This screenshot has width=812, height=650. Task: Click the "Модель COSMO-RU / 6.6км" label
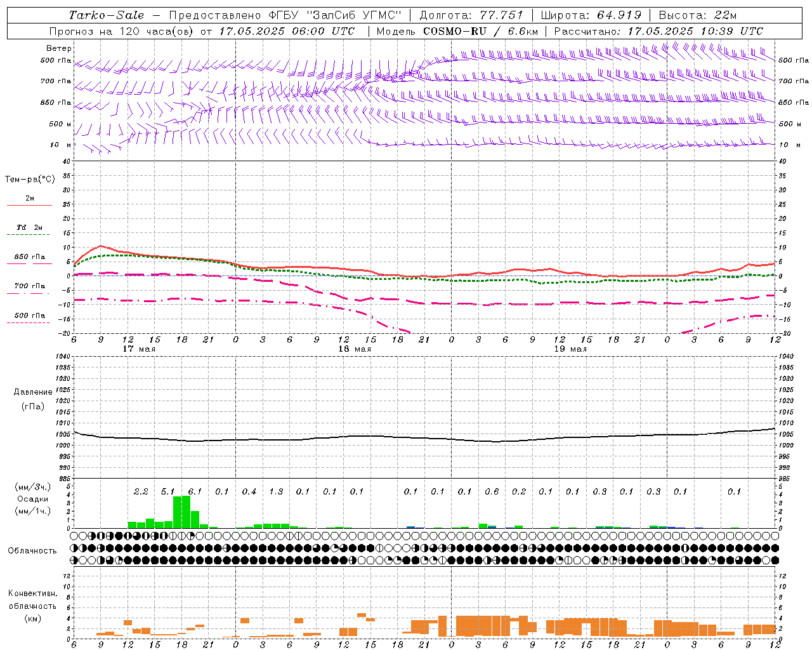(x=457, y=31)
